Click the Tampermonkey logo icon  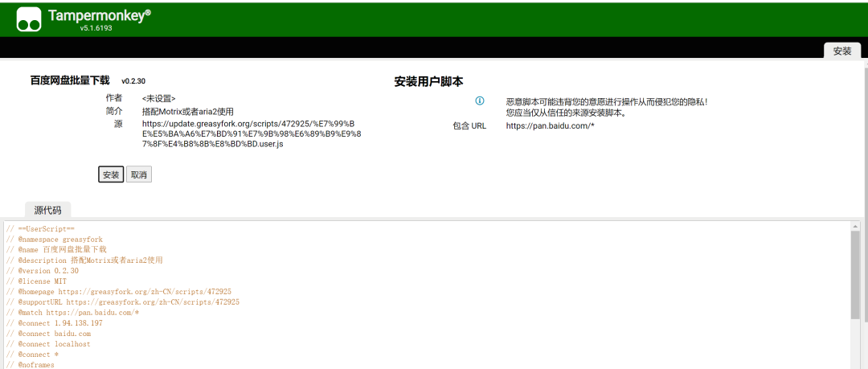coord(29,19)
